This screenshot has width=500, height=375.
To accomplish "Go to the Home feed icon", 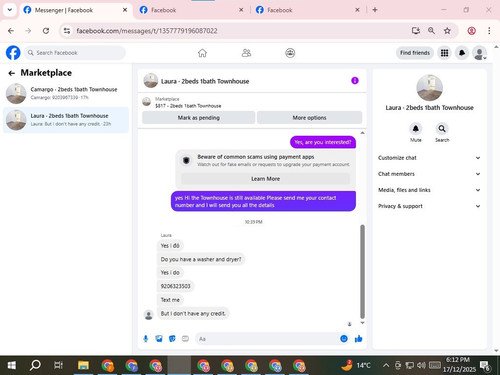I will 202,53.
